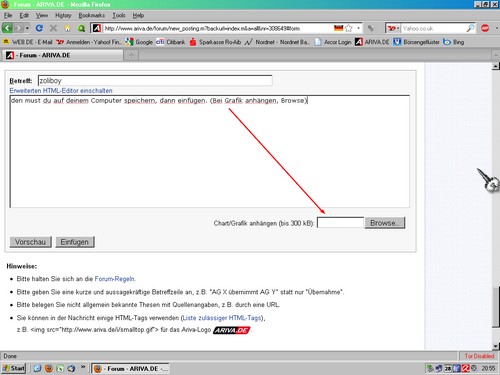Click Forum - ARIVA.DE taskbar button
Viewport: 500px width, 375px height.
(x=131, y=369)
